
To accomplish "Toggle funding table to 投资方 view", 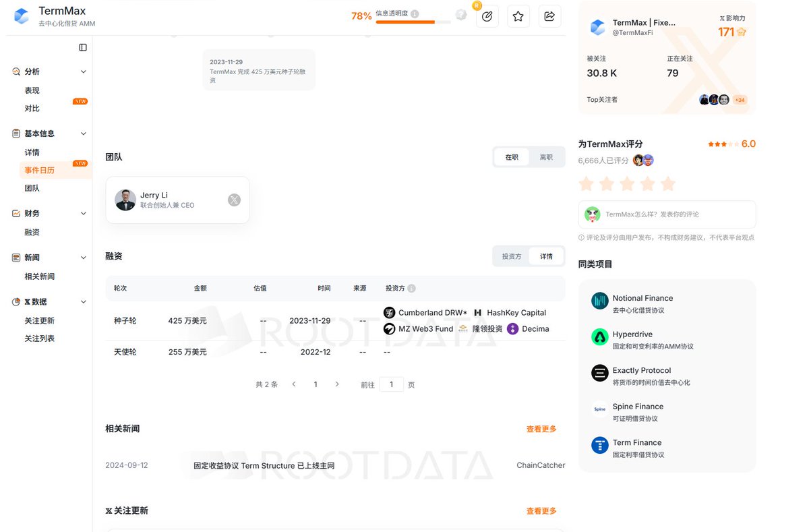I will tap(512, 256).
